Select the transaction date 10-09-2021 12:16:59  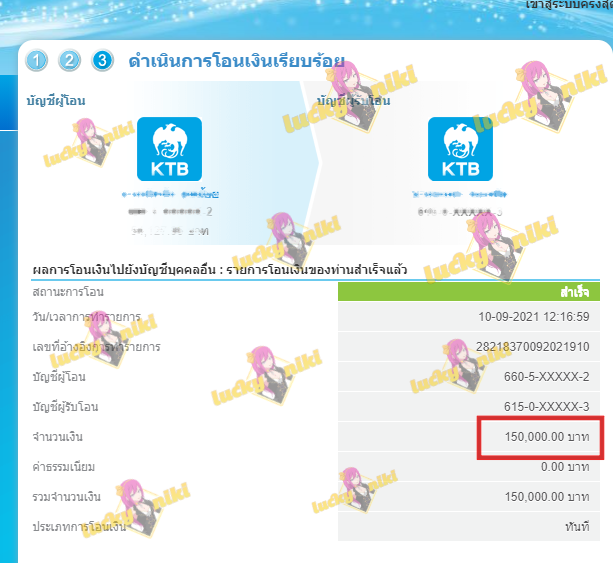pos(534,317)
